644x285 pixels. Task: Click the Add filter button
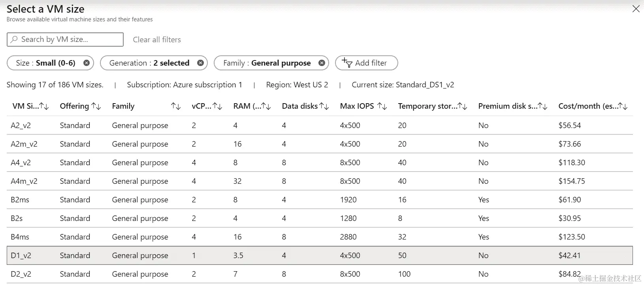coord(366,63)
